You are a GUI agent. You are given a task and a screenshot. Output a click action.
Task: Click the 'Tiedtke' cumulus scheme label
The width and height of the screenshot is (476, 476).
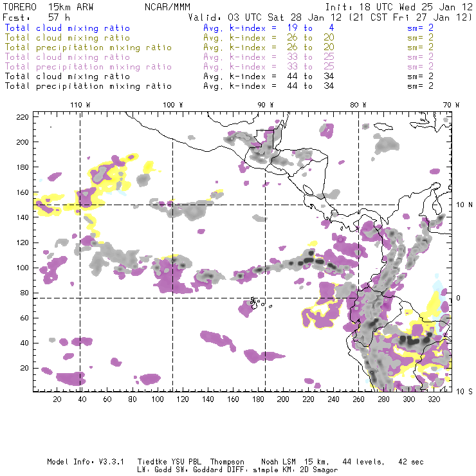(152, 462)
